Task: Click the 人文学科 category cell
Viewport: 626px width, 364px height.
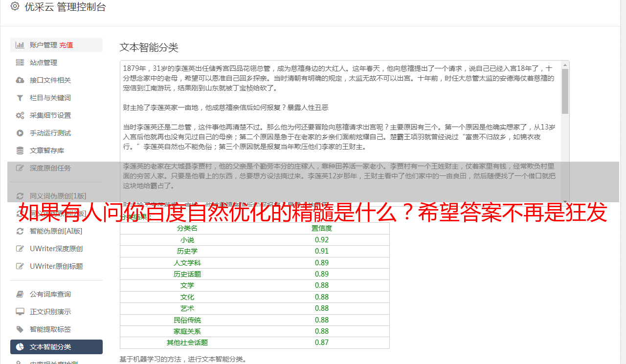Action: coord(187,263)
